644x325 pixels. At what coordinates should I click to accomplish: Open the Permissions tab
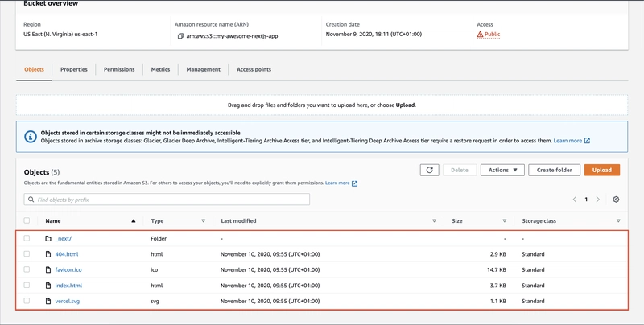(x=119, y=69)
